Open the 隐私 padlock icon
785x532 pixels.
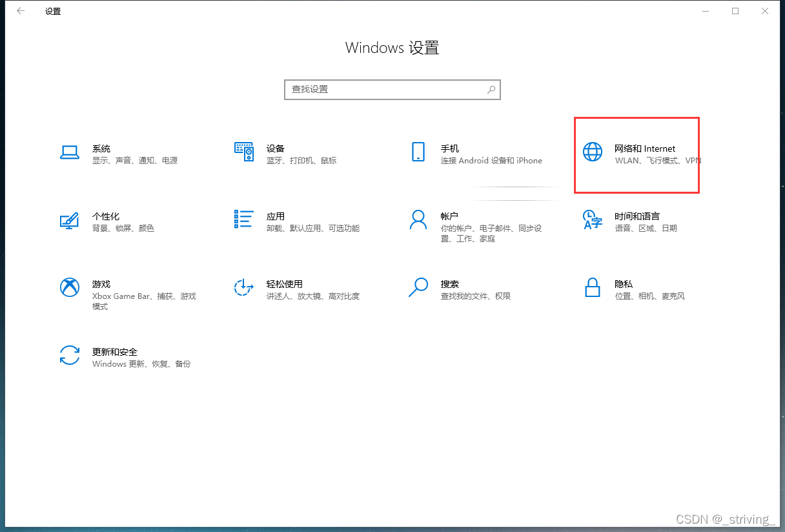(592, 287)
